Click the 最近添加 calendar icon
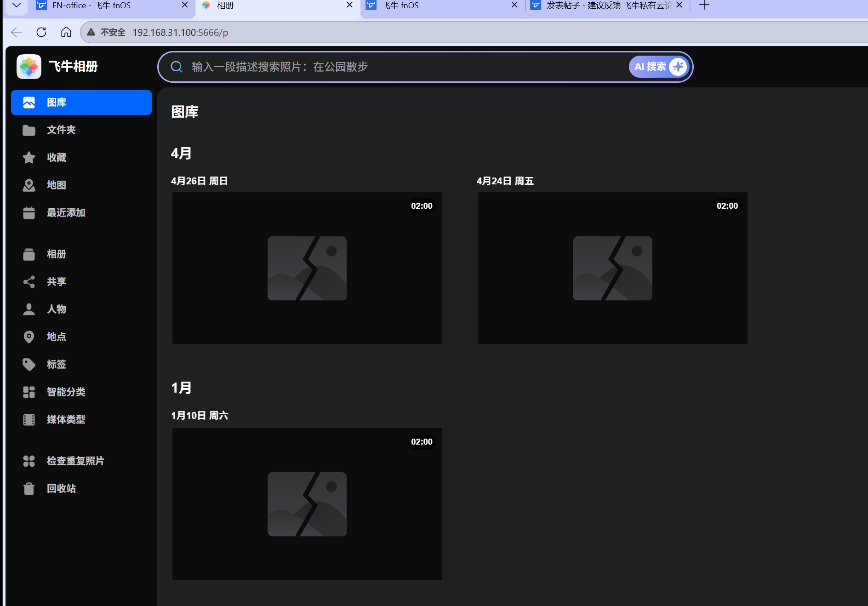Screen dimensions: 868x606 point(29,213)
